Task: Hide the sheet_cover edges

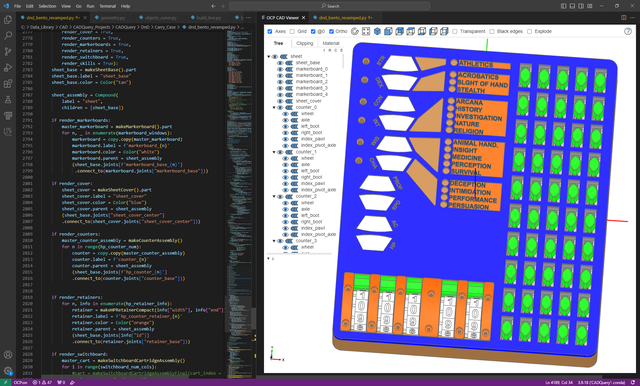Action: (289, 101)
